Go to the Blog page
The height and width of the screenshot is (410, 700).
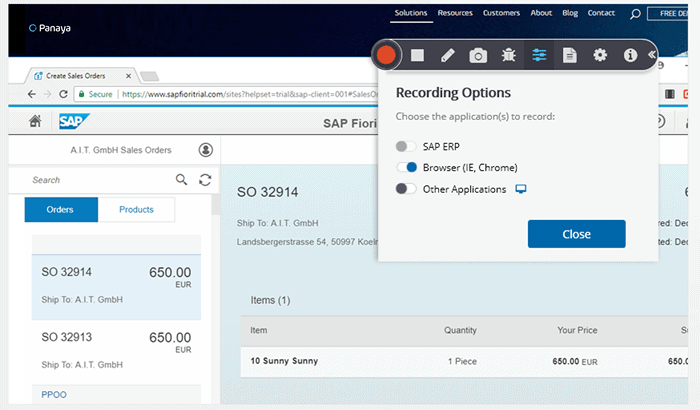point(570,13)
